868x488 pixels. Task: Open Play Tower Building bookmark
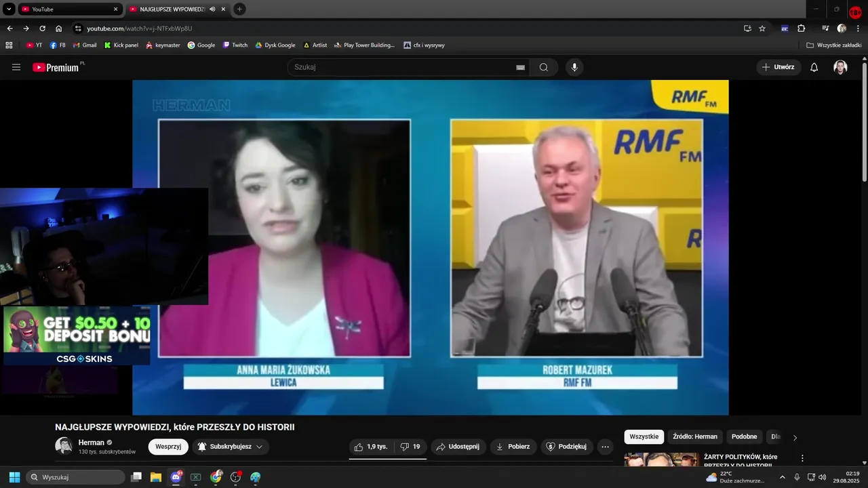coord(364,45)
